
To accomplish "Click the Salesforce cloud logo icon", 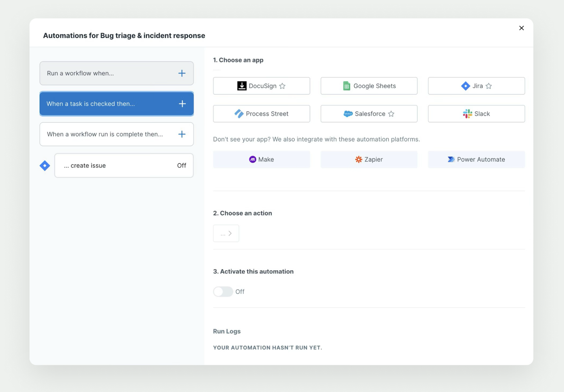I will [x=348, y=114].
